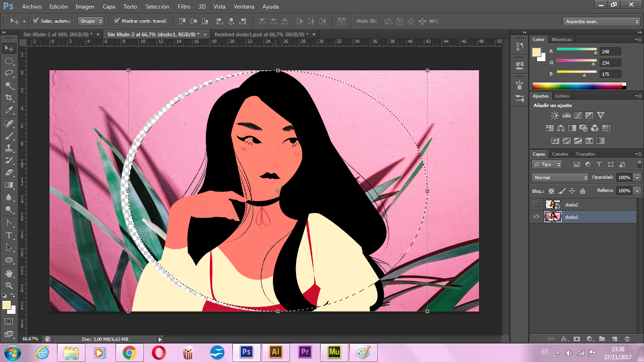Select the Horizontal Type tool
This screenshot has width=644, height=362.
[8, 235]
